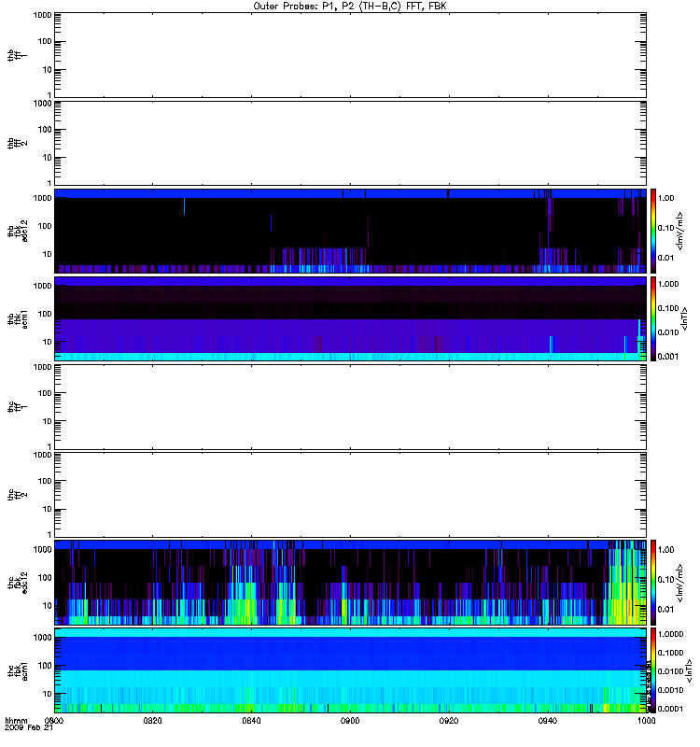Click the thb scm1 nT color bar
700x747 pixels.
[x=654, y=317]
